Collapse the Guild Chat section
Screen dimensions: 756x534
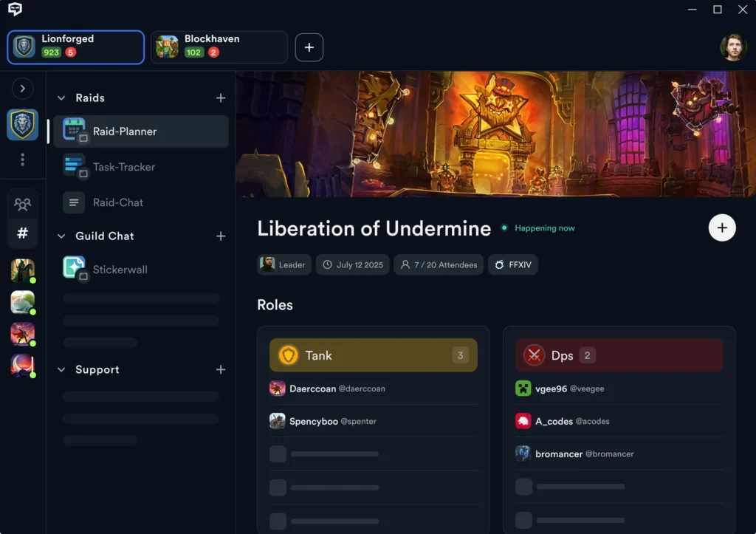pyautogui.click(x=61, y=236)
